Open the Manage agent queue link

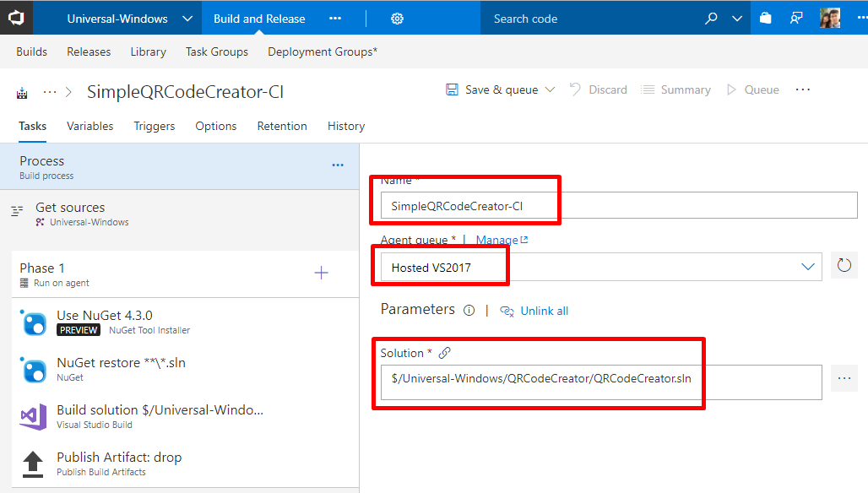coord(502,240)
